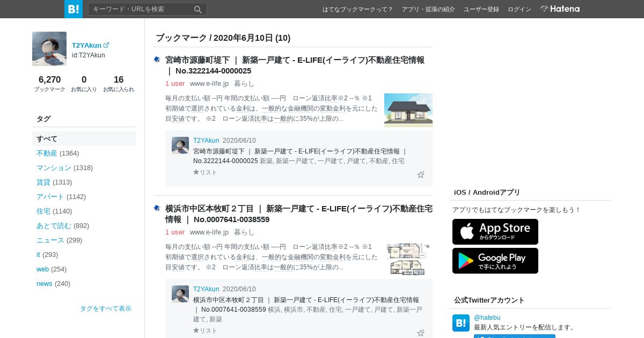The image size is (644, 338).
Task: Click 1 user count of 宮崎市 entry
Action: pyautogui.click(x=175, y=83)
